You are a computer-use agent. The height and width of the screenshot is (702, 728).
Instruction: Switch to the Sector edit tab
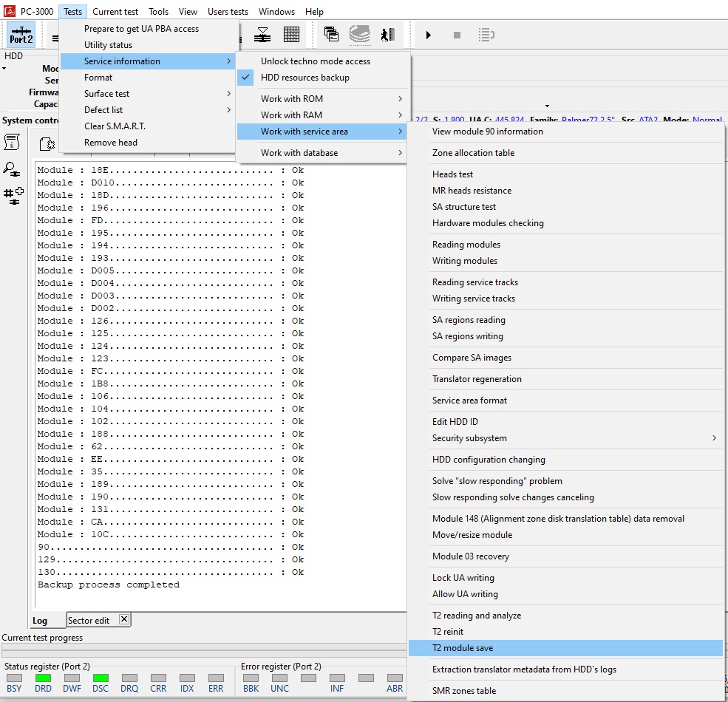tap(89, 620)
